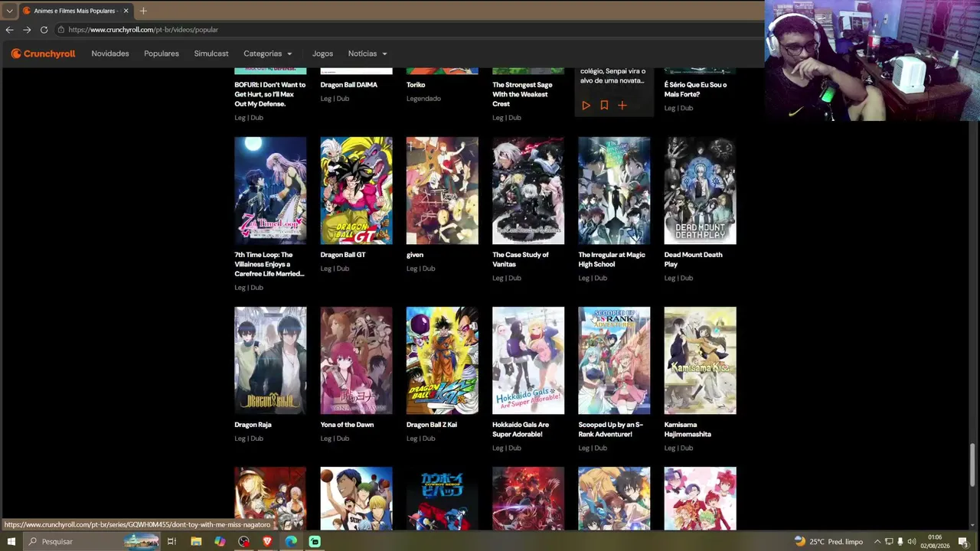The image size is (980, 551).
Task: Open the Hokkaido Gals Are Super Adorable poster
Action: 528,360
